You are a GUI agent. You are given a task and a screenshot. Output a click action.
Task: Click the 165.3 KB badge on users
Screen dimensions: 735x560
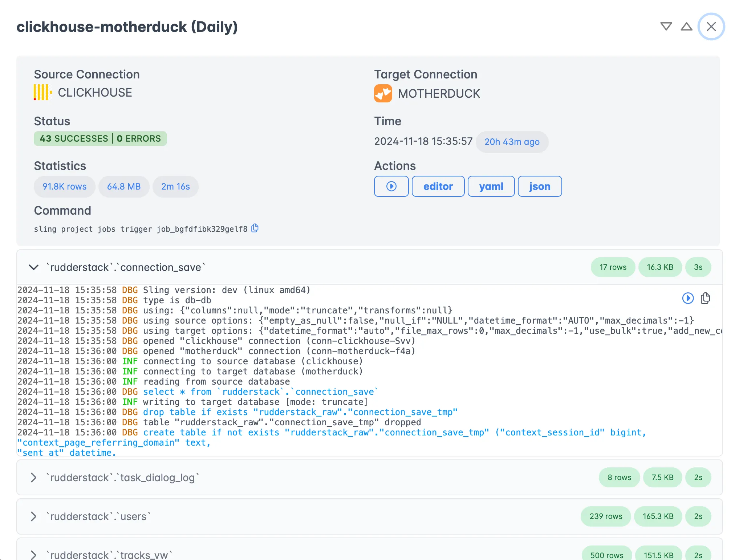(x=658, y=516)
